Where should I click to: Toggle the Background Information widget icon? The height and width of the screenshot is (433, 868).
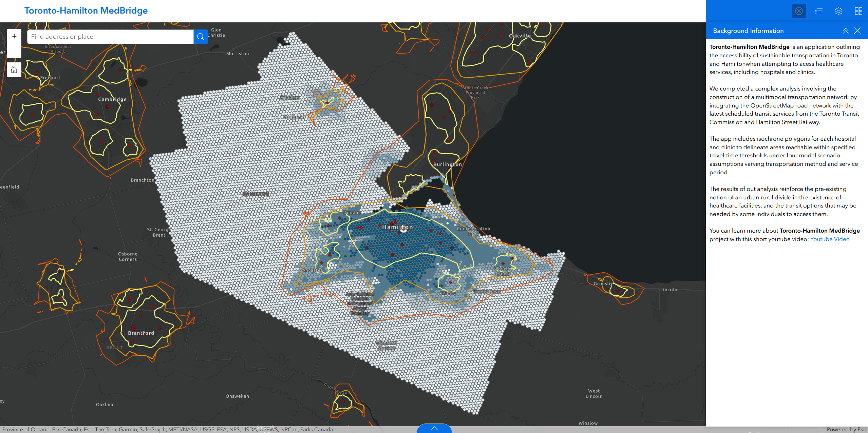point(799,11)
